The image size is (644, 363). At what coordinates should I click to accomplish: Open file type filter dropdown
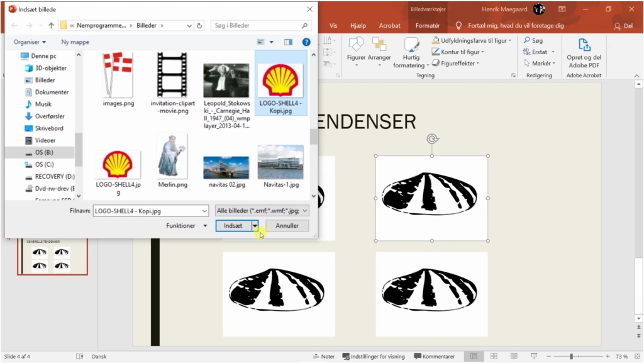click(x=305, y=211)
